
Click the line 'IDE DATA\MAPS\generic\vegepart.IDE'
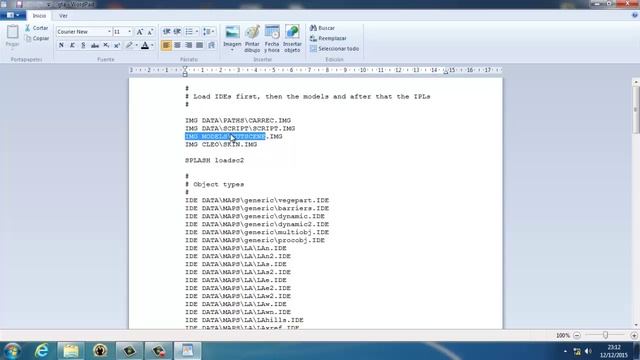pos(257,200)
